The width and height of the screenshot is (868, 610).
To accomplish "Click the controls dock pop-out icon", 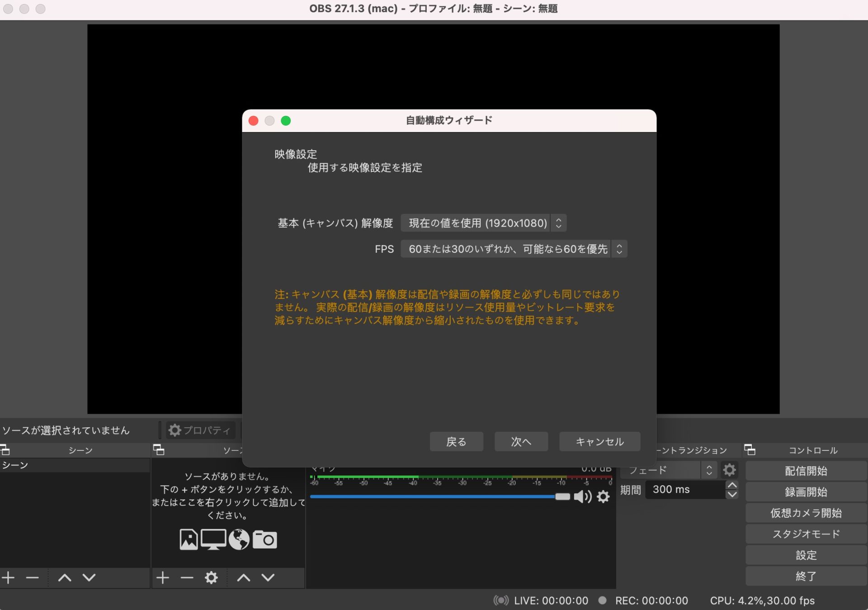I will [x=750, y=450].
